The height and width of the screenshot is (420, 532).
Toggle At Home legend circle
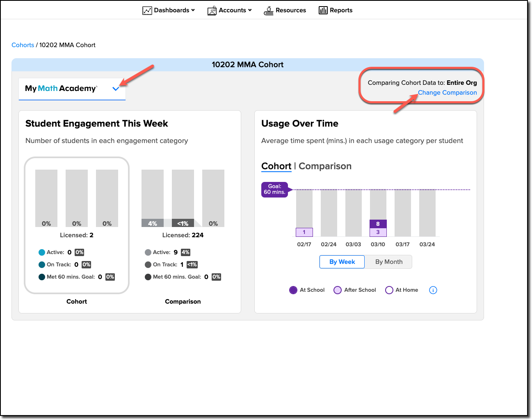click(389, 290)
